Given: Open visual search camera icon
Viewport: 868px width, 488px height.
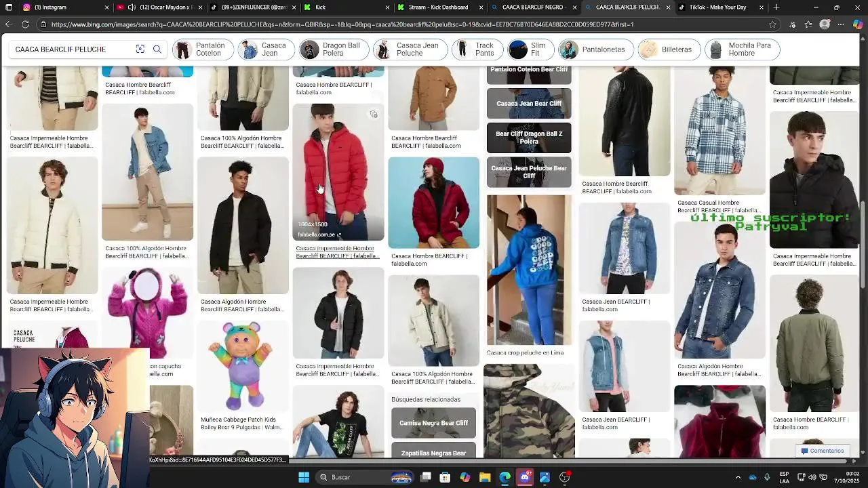Looking at the screenshot, I should click(x=140, y=49).
